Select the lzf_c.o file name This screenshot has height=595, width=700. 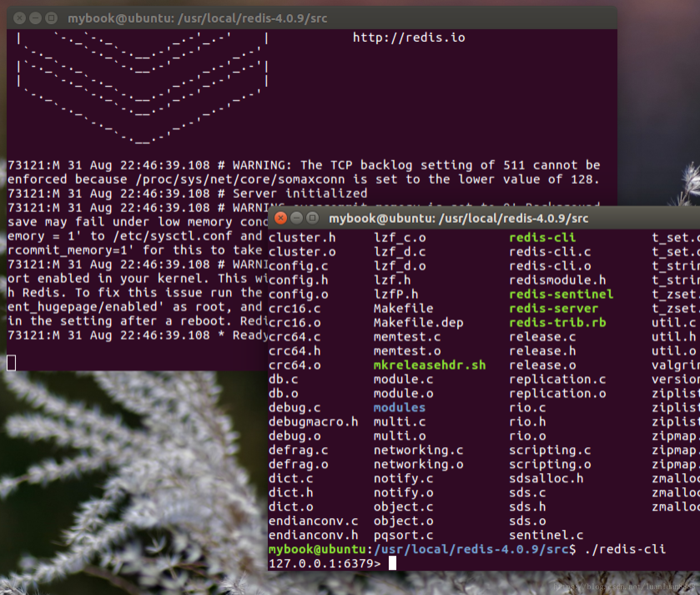pyautogui.click(x=400, y=237)
